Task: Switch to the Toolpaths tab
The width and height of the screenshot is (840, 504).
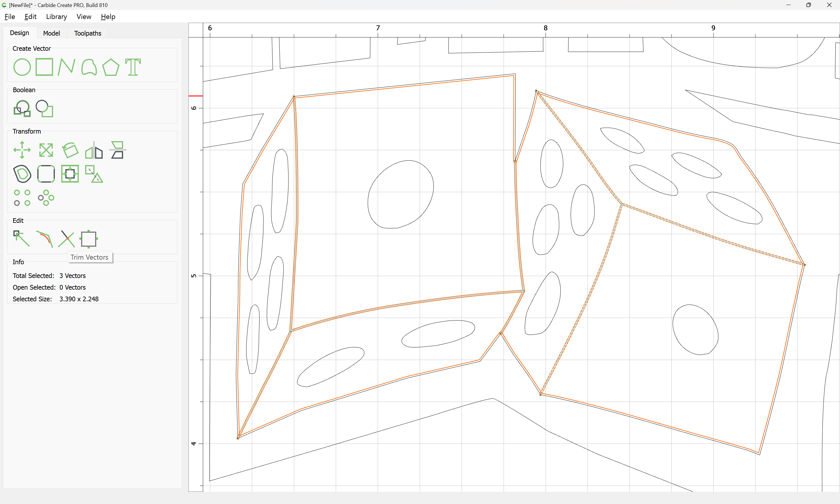Action: pyautogui.click(x=87, y=33)
